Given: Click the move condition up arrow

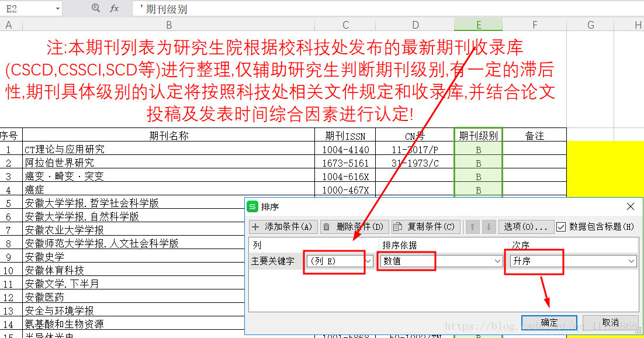Looking at the screenshot, I should click(x=472, y=226).
